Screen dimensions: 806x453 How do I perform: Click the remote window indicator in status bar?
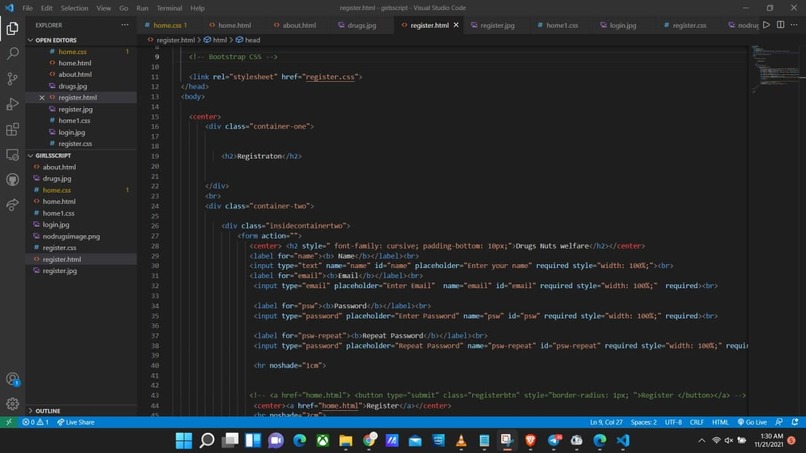coord(9,422)
